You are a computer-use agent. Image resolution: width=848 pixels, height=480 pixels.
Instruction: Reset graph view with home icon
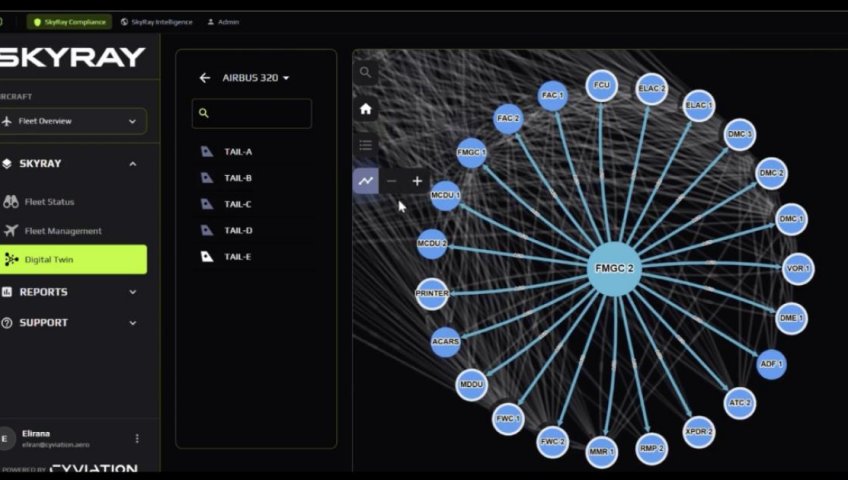(x=366, y=109)
